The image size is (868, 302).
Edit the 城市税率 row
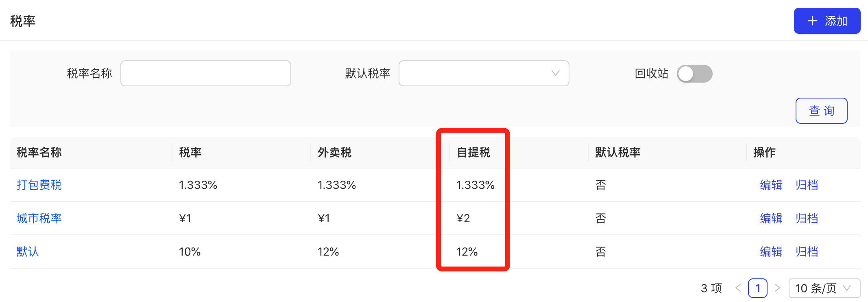click(771, 218)
